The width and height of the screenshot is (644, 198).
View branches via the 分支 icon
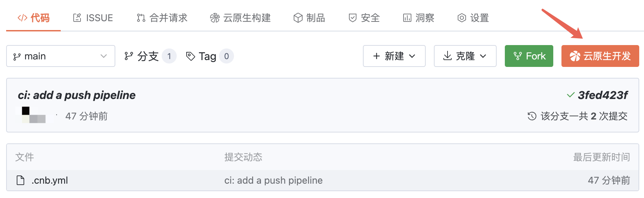(x=129, y=56)
